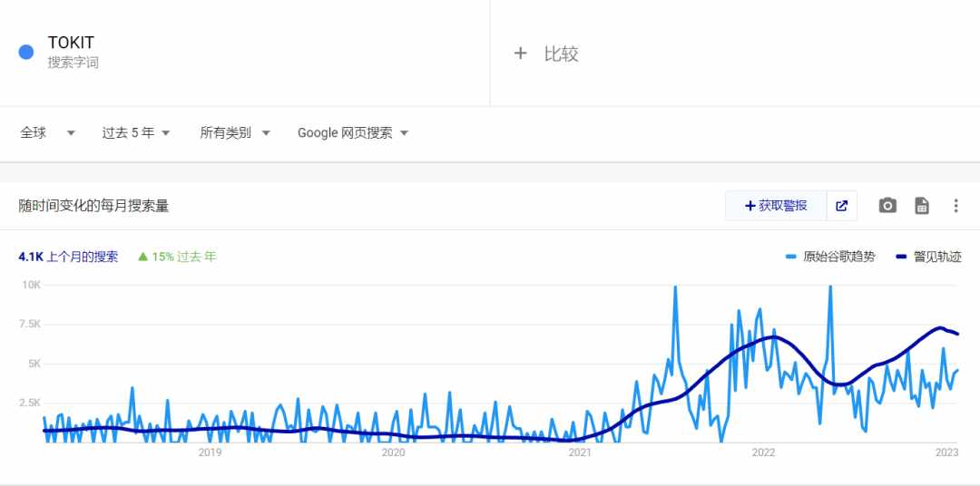Screen dimensions: 980x486
Task: Click the 2021 axis label
Action: point(579,452)
